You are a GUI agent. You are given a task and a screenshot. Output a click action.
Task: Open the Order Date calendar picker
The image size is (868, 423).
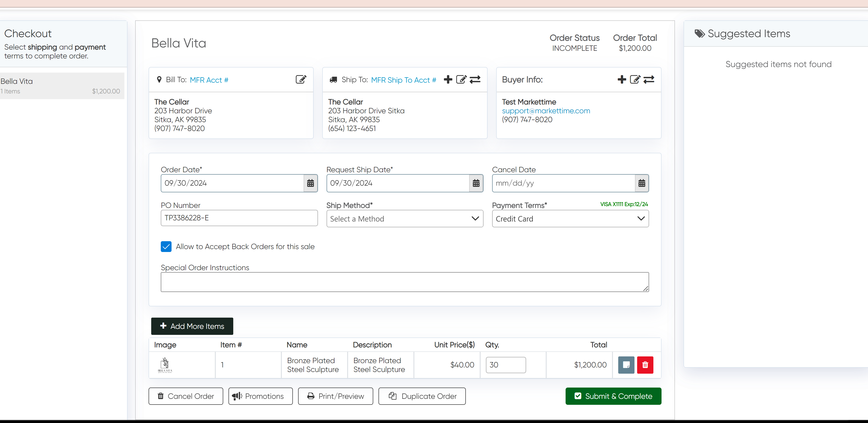(311, 183)
